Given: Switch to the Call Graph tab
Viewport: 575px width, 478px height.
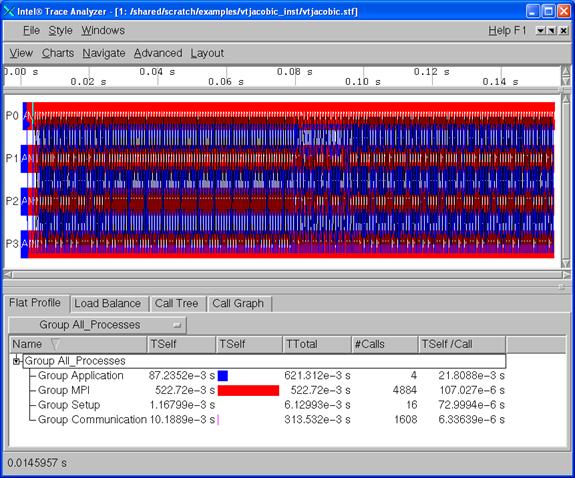Looking at the screenshot, I should 238,304.
